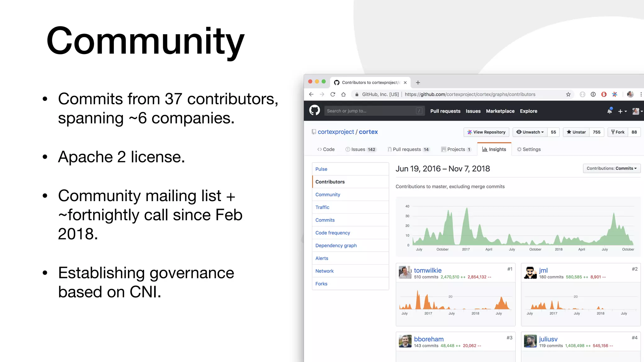The image size is (644, 362).
Task: Open the cortex repository link
Action: click(368, 132)
